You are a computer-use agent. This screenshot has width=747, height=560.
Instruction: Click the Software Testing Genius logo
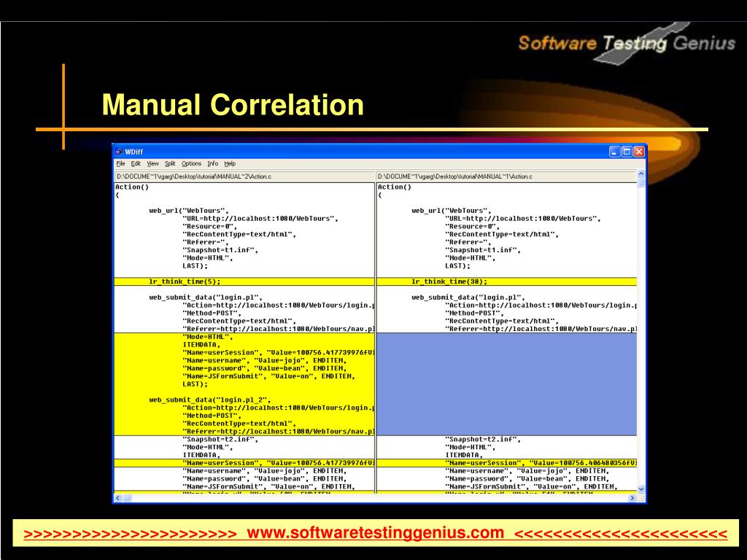coord(627,43)
